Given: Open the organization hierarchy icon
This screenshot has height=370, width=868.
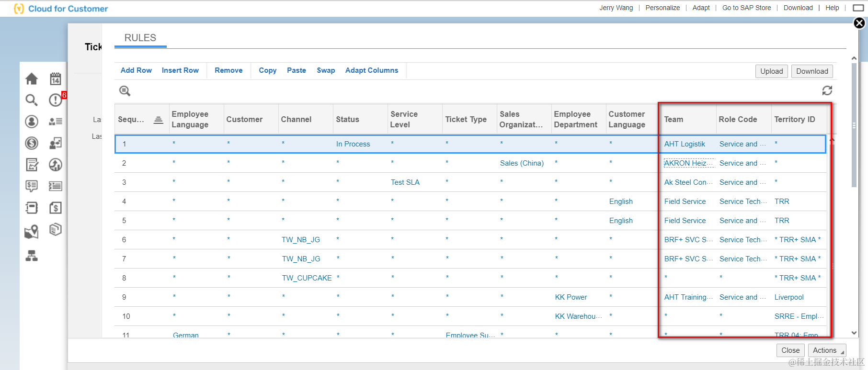Looking at the screenshot, I should (32, 256).
